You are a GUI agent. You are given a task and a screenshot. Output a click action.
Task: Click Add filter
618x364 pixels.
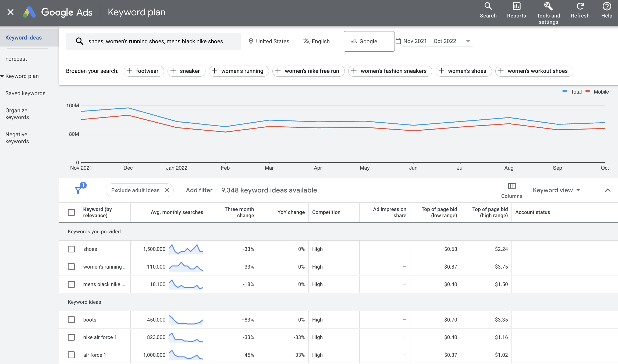(199, 190)
